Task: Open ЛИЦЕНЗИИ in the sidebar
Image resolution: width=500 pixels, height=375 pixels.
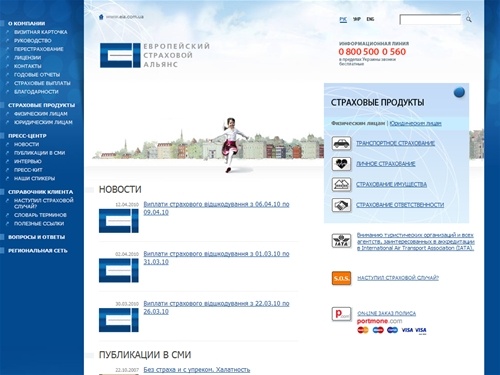Action: [x=28, y=58]
